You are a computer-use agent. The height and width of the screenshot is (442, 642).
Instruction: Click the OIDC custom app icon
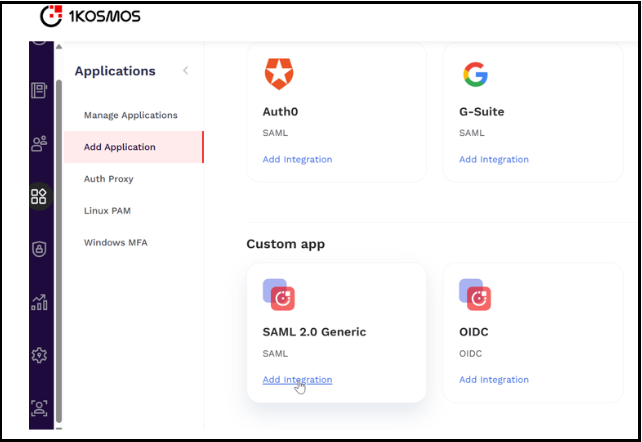475,294
